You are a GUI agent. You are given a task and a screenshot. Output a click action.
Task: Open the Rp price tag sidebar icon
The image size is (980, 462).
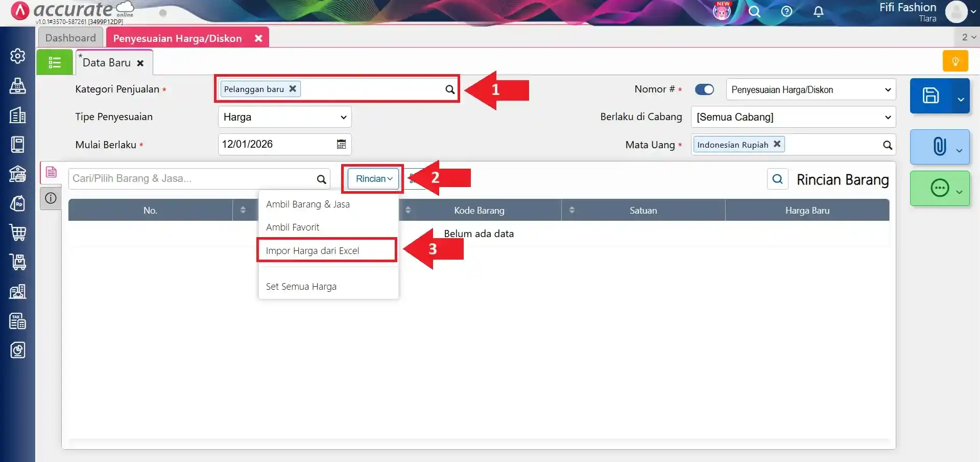click(x=18, y=203)
